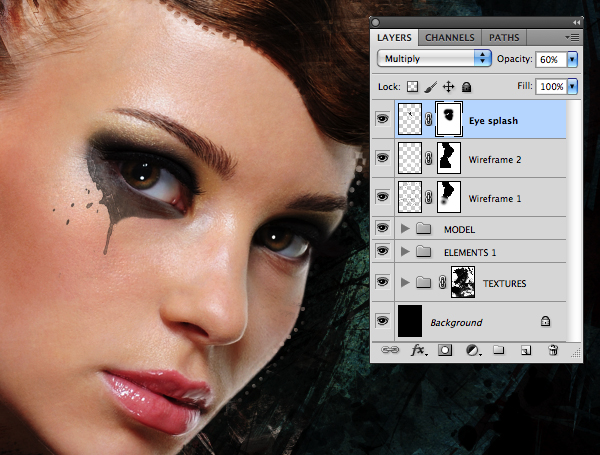The height and width of the screenshot is (455, 600).
Task: Open the Fill slider dropdown arrow
Action: tap(572, 86)
